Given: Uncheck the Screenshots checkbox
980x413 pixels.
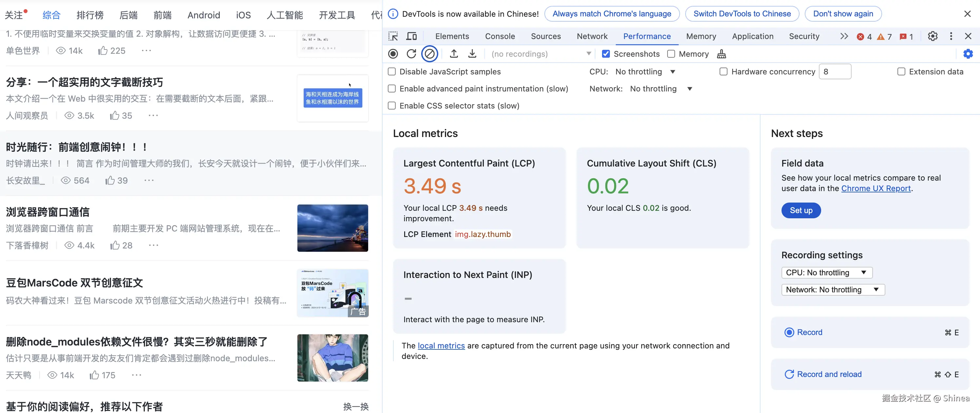Looking at the screenshot, I should click(x=606, y=54).
